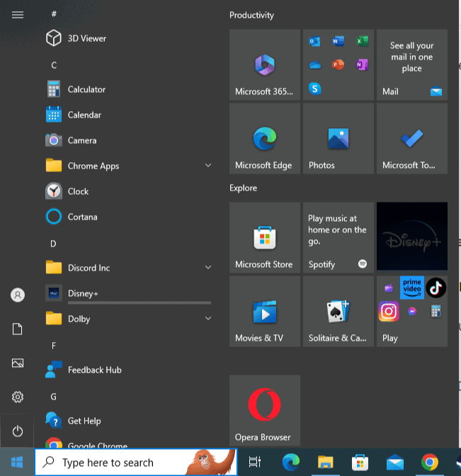The height and width of the screenshot is (476, 461).
Task: Open Task View from the taskbar
Action: pos(255,462)
